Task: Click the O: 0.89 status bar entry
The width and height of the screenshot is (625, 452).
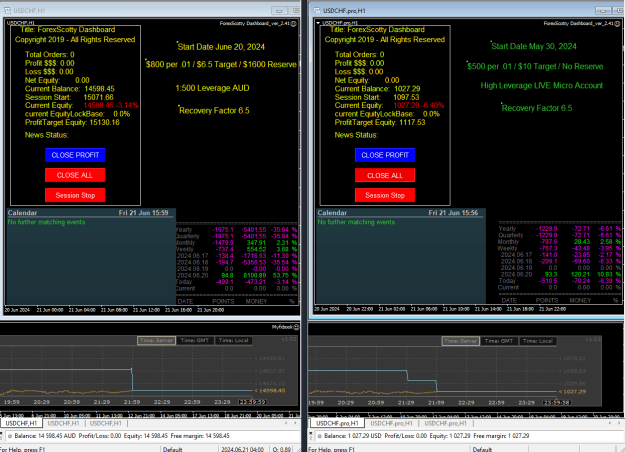Action: click(x=282, y=449)
